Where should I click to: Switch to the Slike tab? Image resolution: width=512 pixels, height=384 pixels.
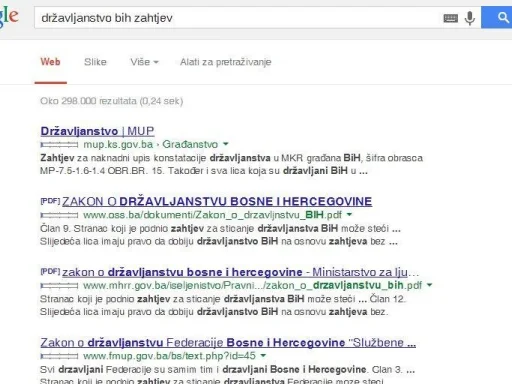click(95, 62)
